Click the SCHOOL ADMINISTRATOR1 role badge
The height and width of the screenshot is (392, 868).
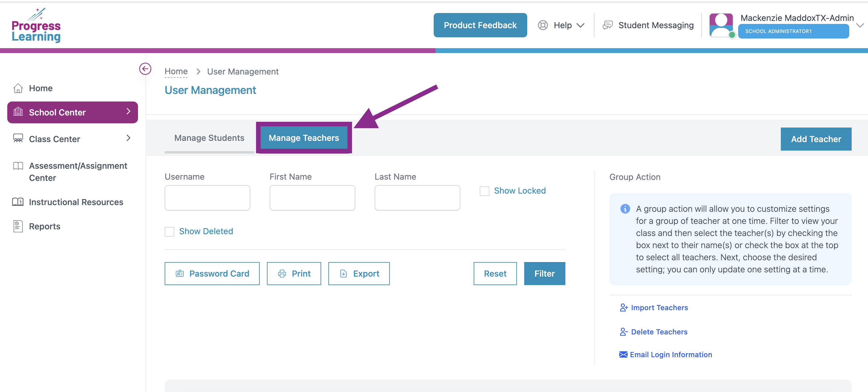pyautogui.click(x=793, y=31)
